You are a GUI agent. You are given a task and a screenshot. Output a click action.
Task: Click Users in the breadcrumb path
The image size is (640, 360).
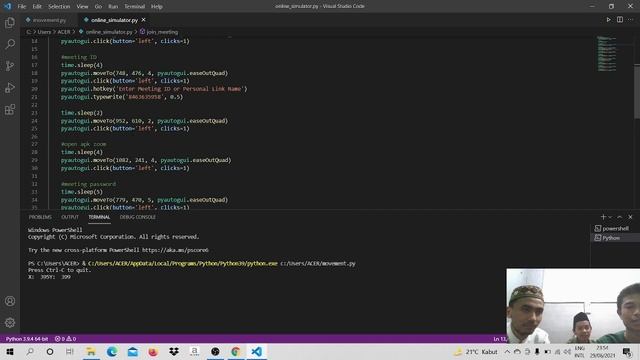[44, 32]
